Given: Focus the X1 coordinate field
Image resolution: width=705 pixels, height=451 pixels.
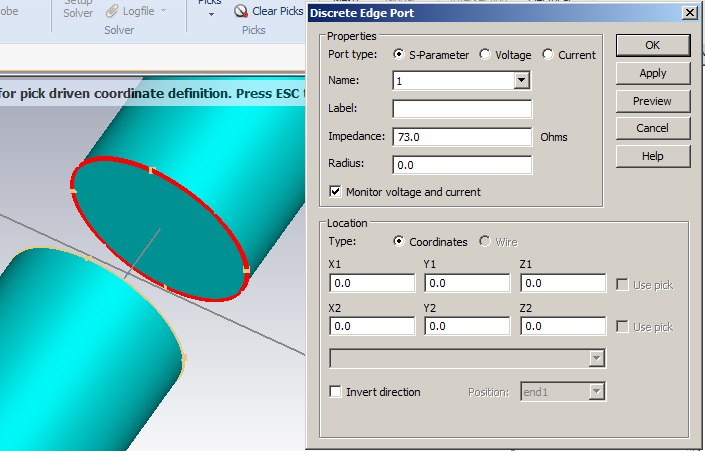Looking at the screenshot, I should click(x=371, y=284).
